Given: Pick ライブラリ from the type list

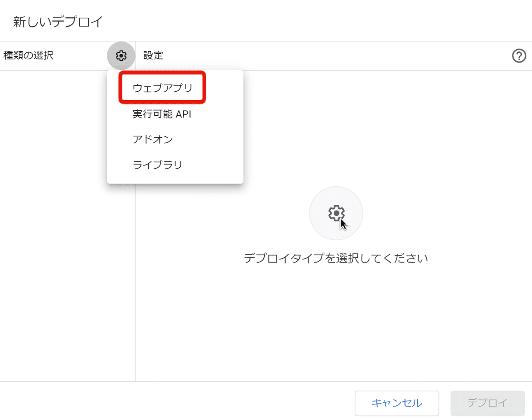Looking at the screenshot, I should pos(175,165).
